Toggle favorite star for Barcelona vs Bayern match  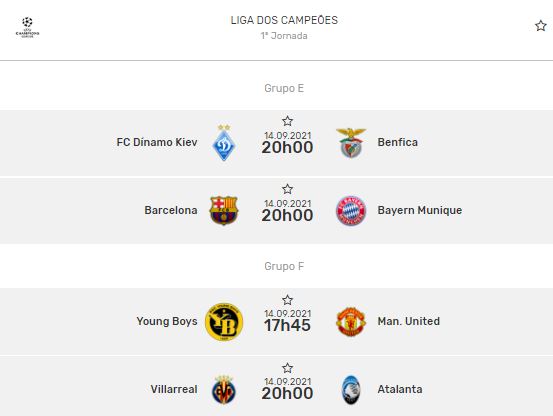[x=287, y=189]
